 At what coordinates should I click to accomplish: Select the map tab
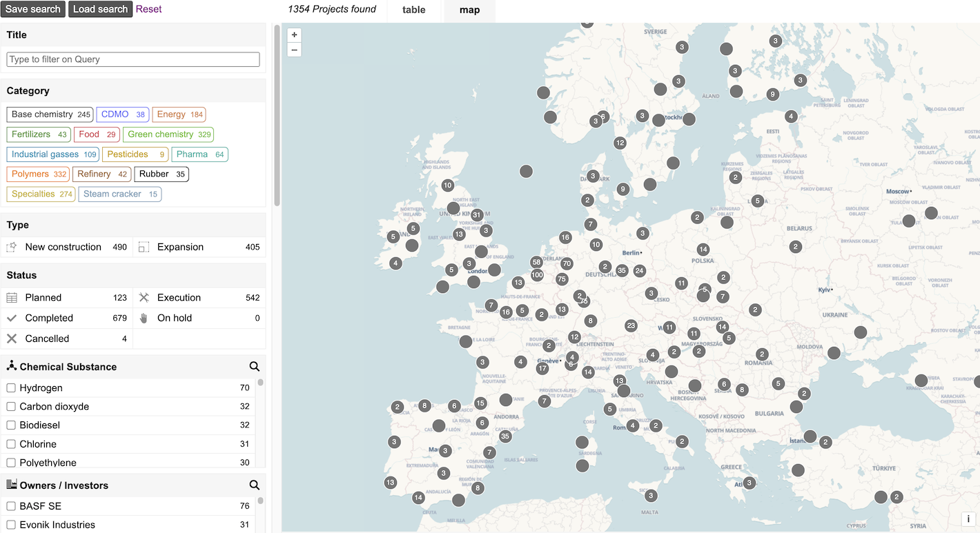click(x=469, y=10)
